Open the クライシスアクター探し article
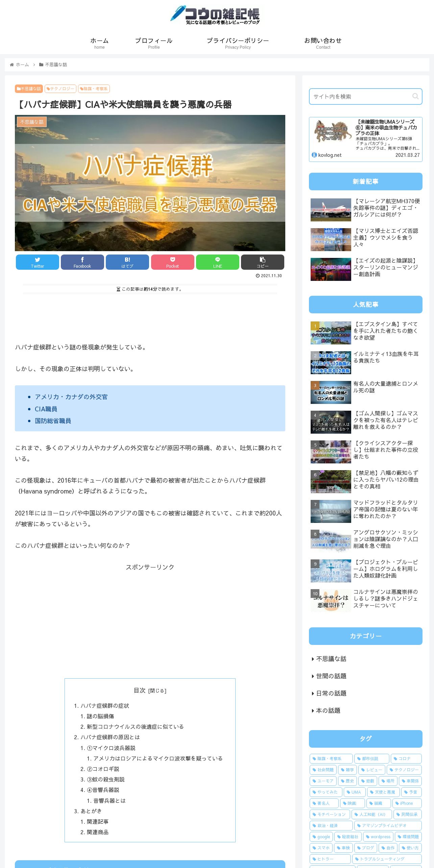Image resolution: width=434 pixels, height=868 pixels. [x=366, y=452]
